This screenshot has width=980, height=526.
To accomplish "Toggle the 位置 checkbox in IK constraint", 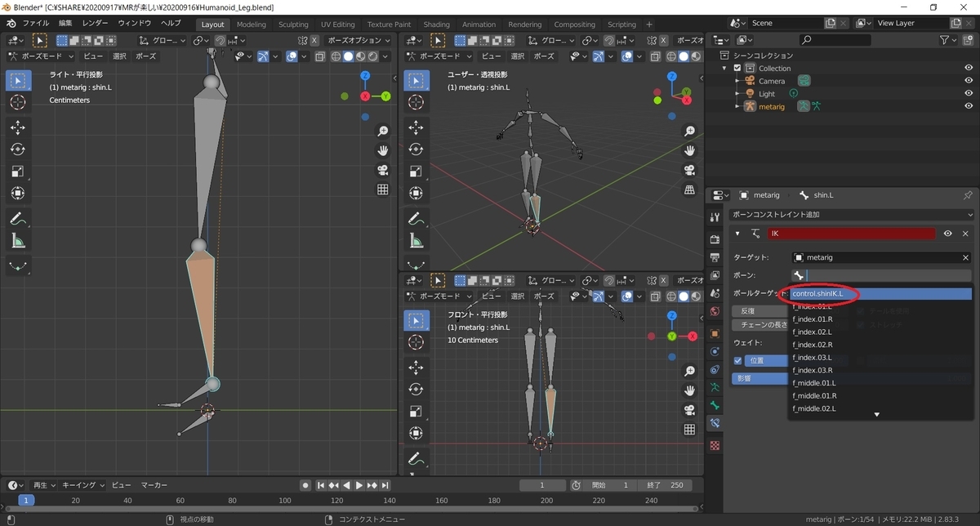I will [x=737, y=361].
